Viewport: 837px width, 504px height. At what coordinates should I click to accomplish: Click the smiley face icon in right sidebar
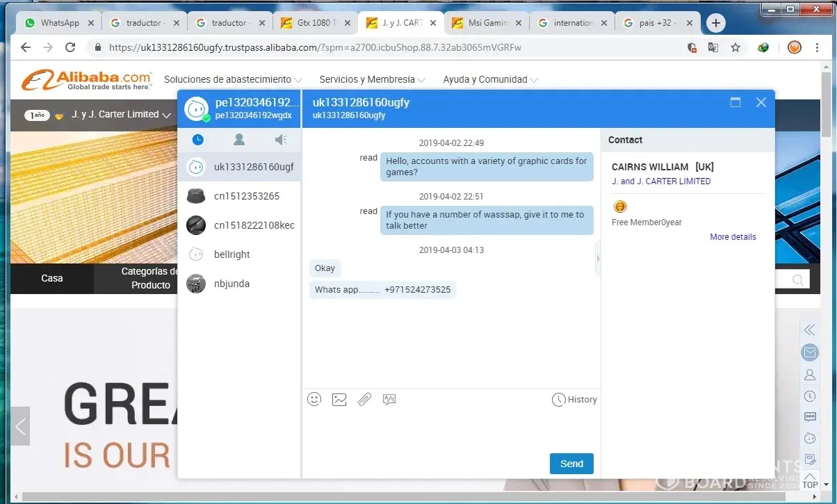point(809,438)
